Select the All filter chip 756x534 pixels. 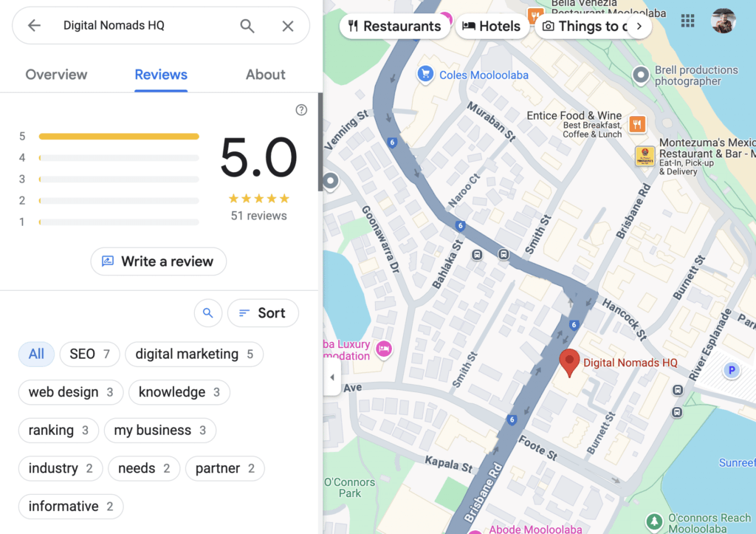[36, 354]
